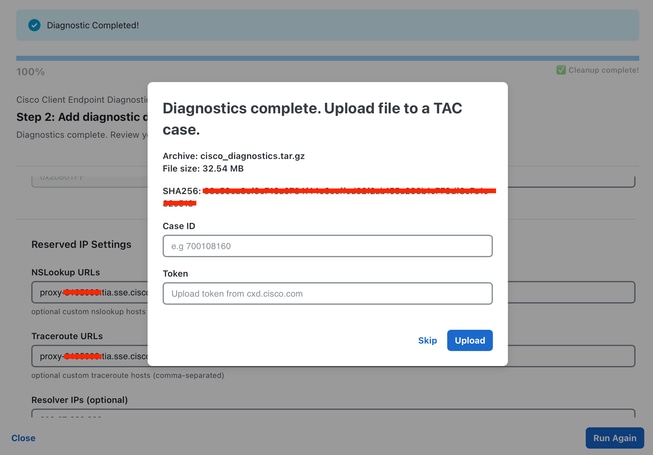The height and width of the screenshot is (455, 653).
Task: Click the NSLookup URLs input field
Action: coord(333,292)
